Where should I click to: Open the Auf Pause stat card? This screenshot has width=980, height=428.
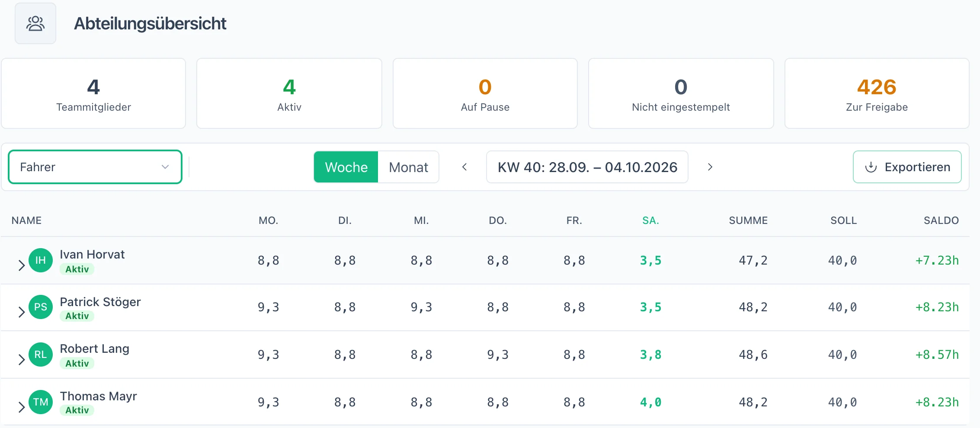[x=485, y=93]
